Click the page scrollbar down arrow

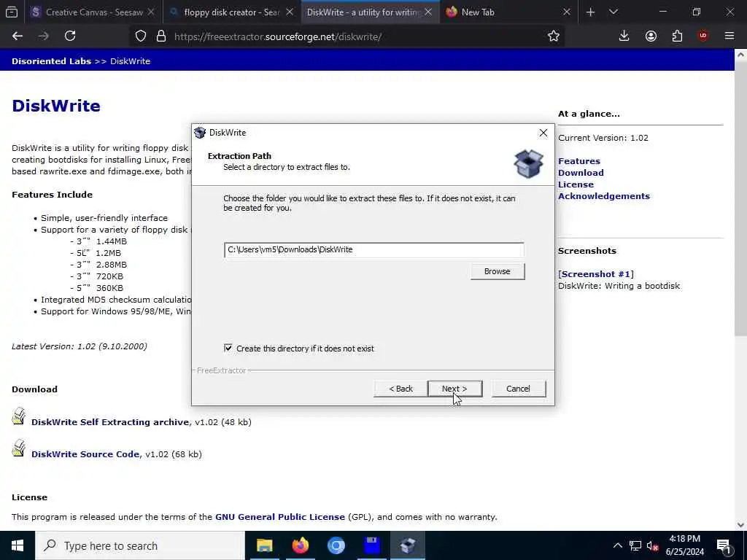pos(740,525)
